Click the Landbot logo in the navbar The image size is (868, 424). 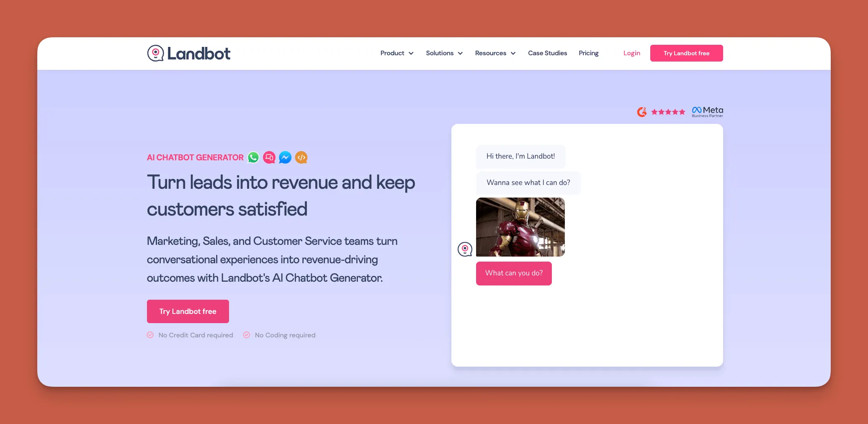[188, 53]
